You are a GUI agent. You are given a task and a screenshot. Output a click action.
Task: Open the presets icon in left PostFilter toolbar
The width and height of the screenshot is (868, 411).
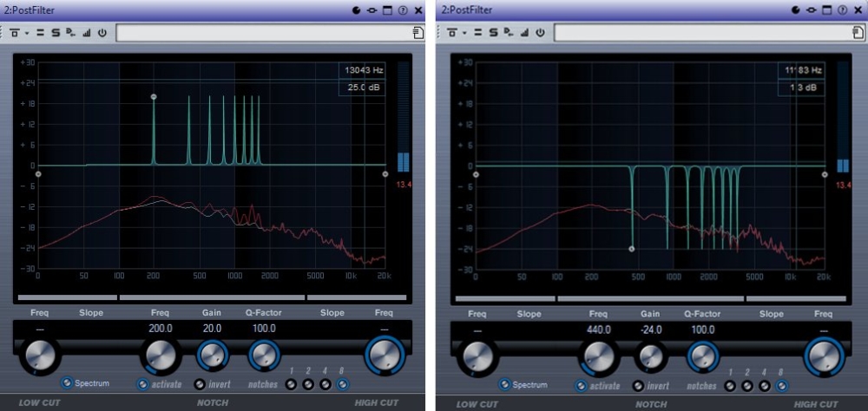(14, 33)
